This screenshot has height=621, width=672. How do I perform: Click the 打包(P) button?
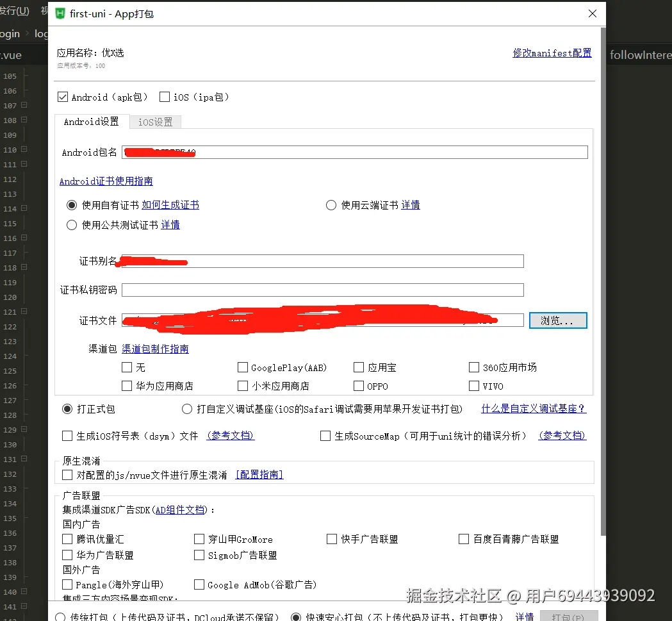click(568, 617)
